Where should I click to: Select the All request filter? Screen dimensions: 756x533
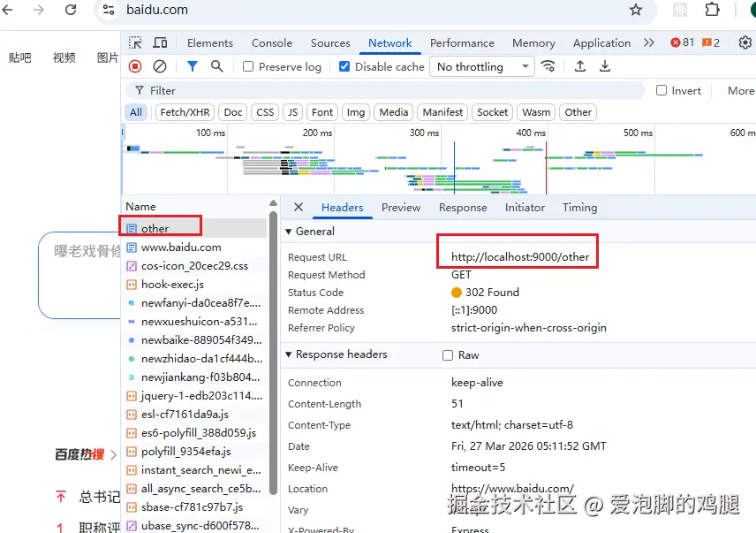click(x=136, y=112)
